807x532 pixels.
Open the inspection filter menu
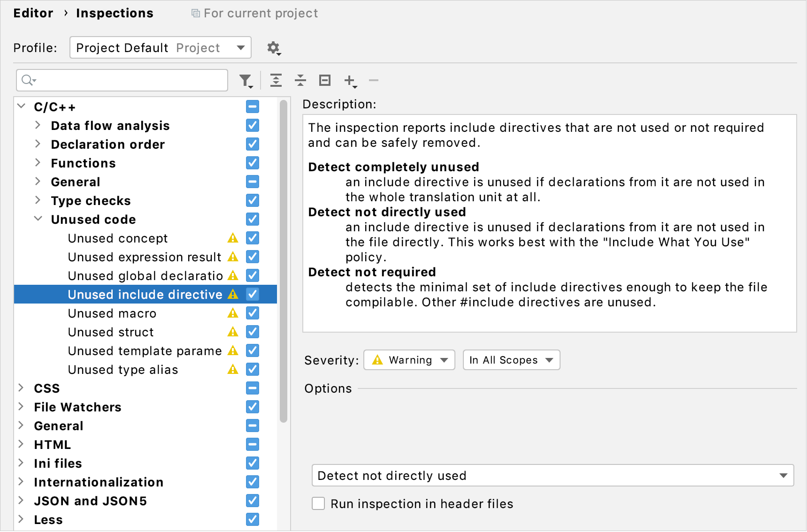(x=245, y=80)
